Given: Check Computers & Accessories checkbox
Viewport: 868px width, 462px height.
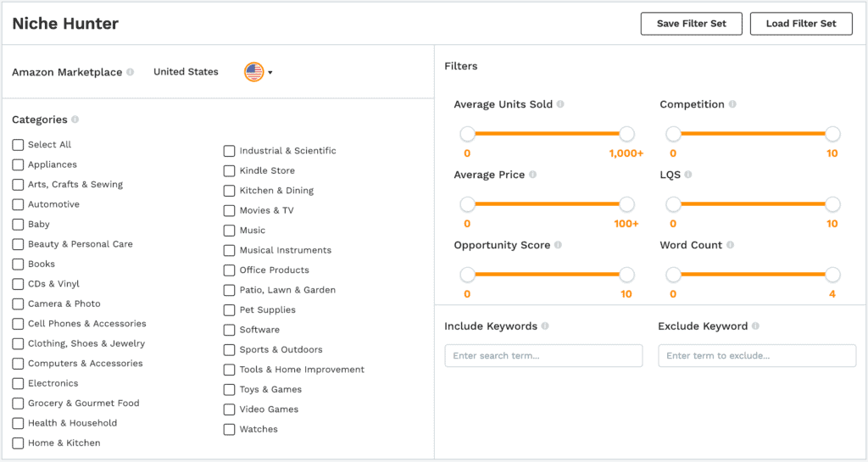Looking at the screenshot, I should [18, 364].
